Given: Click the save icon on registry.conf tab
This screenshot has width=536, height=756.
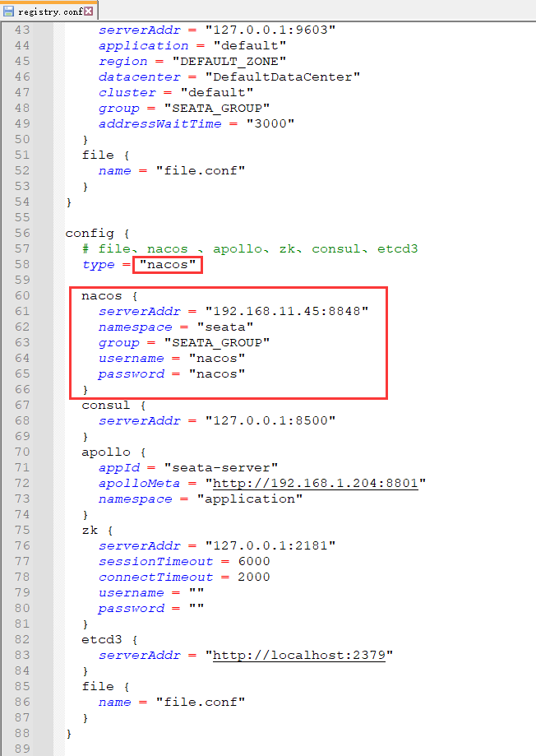Looking at the screenshot, I should 9,12.
